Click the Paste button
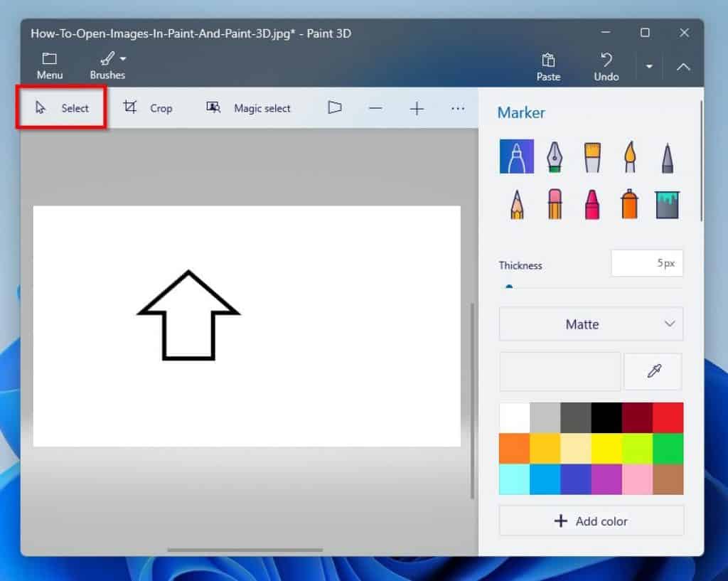Screen dimensions: 728x581 [548, 68]
